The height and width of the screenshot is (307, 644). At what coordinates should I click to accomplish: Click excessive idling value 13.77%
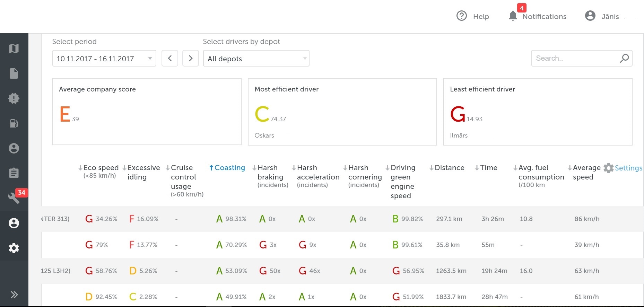point(147,245)
